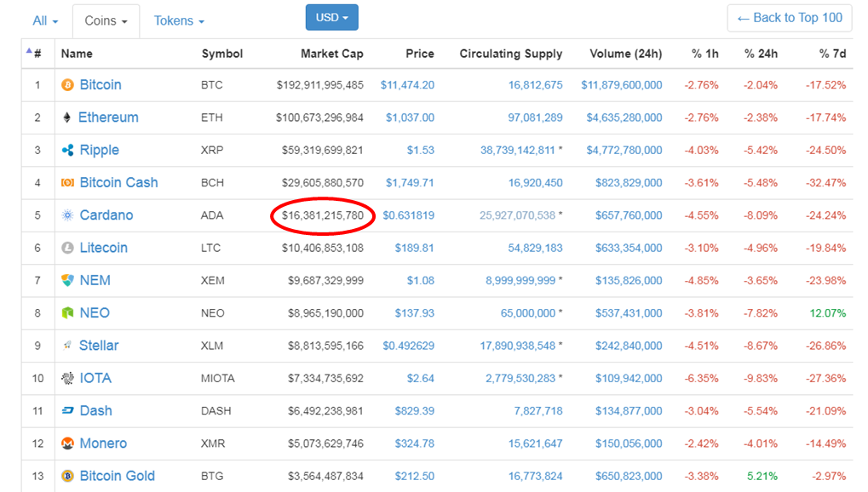Click Bitcoin circulating supply 16,812,675
The width and height of the screenshot is (868, 492).
(x=535, y=84)
